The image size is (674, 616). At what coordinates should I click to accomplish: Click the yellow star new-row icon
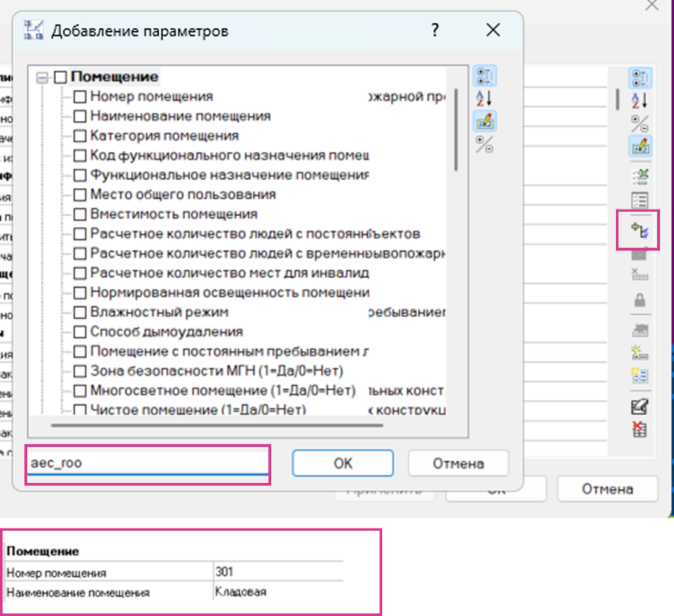tap(639, 353)
